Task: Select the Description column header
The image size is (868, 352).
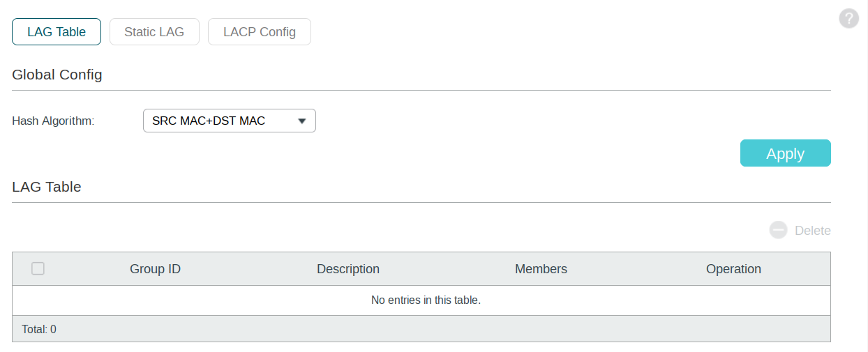Action: (x=348, y=269)
